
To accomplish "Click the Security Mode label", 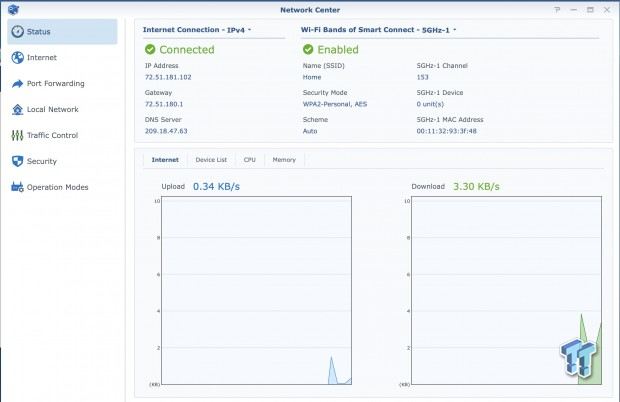I will (325, 92).
